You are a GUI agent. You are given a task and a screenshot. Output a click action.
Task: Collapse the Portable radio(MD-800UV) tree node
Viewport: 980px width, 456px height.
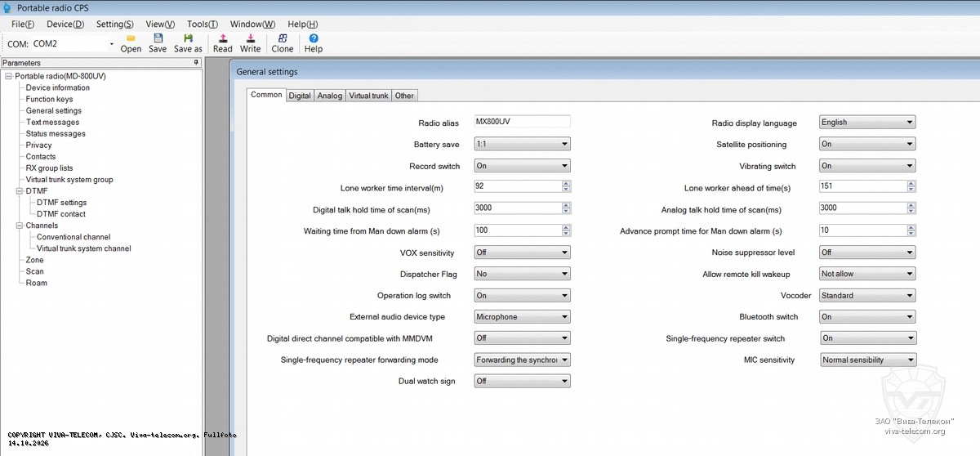[8, 76]
